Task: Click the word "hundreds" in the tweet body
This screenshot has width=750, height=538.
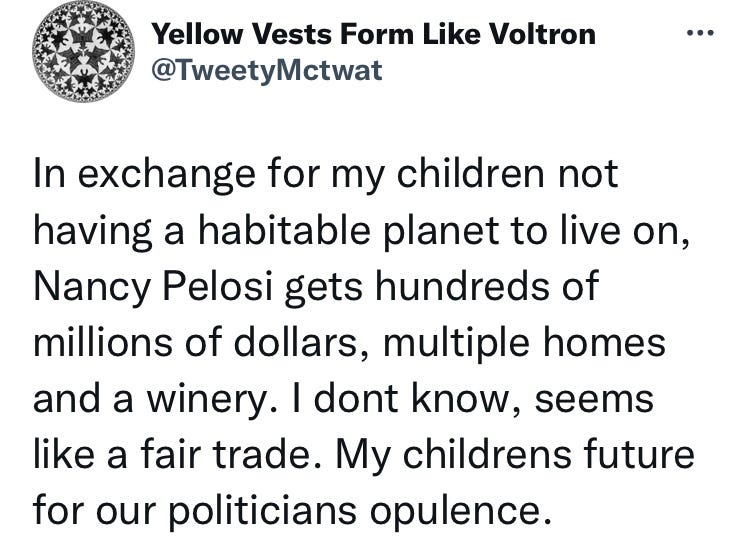Action: tap(462, 286)
